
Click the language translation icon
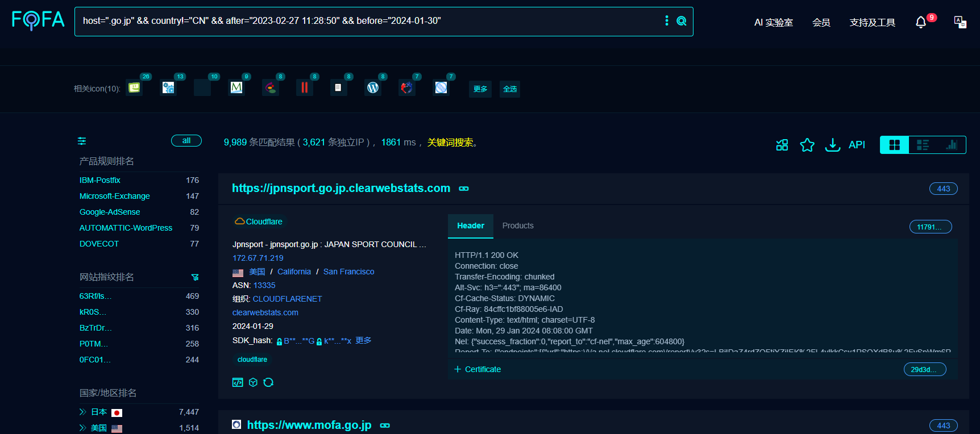tap(960, 22)
